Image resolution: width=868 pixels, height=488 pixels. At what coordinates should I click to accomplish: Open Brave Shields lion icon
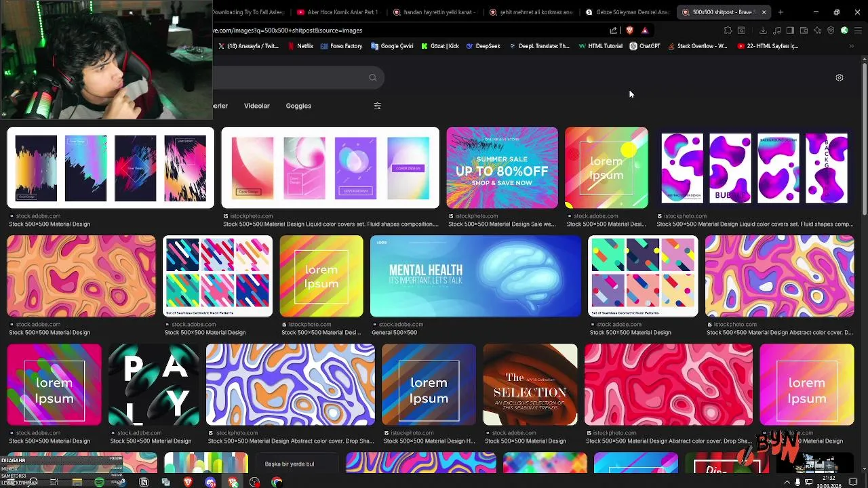[629, 30]
